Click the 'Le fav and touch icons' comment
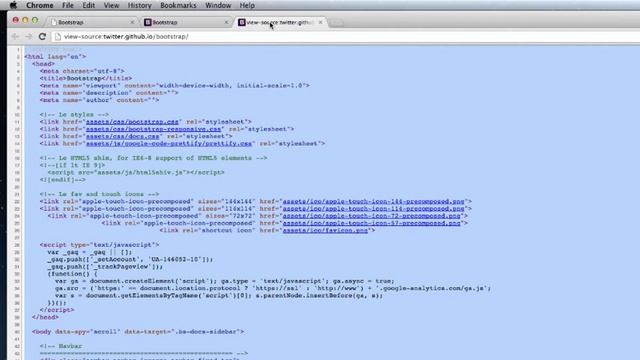The image size is (640, 360). pos(100,194)
